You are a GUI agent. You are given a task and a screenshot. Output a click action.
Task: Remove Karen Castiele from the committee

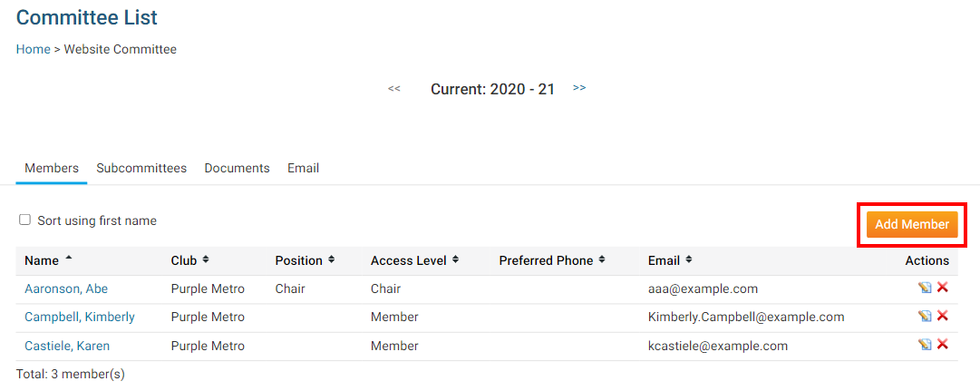tap(943, 345)
